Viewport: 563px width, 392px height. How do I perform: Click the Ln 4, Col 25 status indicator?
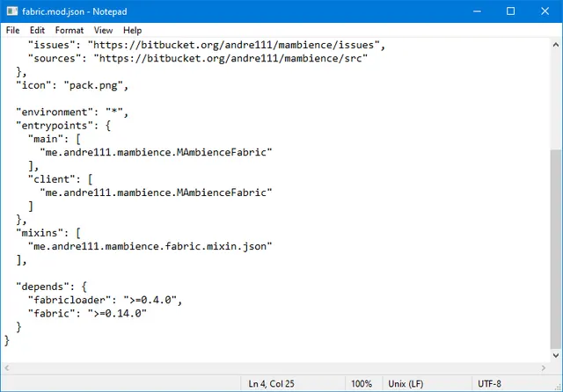click(271, 384)
